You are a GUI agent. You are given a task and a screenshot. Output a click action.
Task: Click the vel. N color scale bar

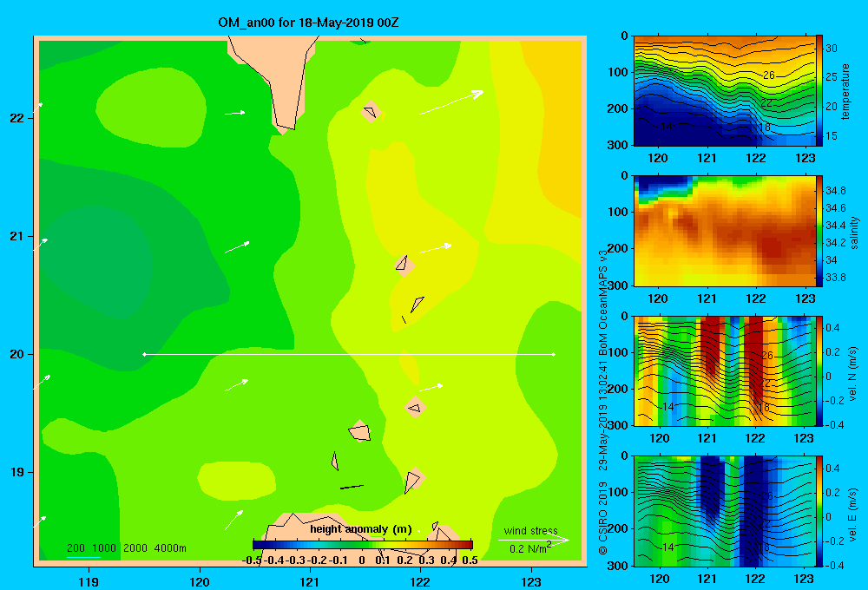[819, 370]
